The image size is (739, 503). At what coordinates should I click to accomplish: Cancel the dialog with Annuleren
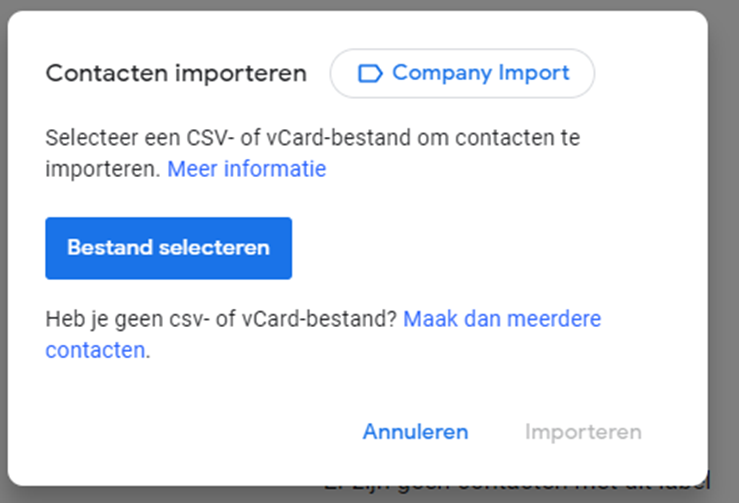tap(415, 432)
